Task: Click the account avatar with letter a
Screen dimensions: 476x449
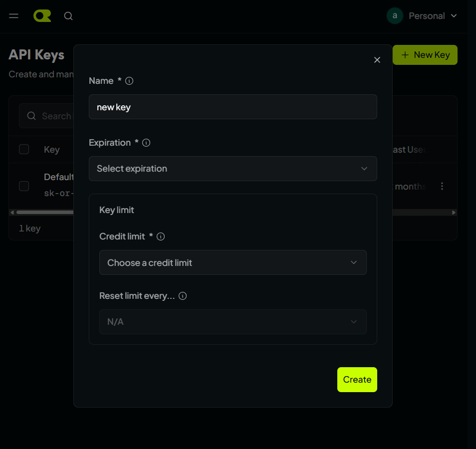Action: pos(395,16)
